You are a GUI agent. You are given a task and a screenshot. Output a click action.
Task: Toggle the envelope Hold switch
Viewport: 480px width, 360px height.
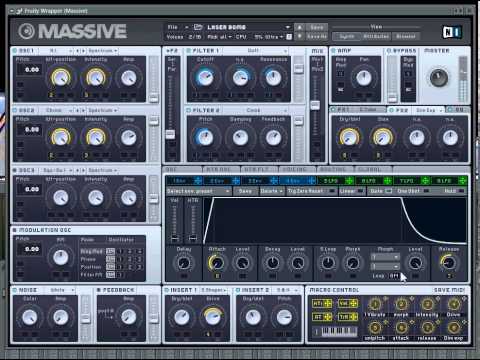point(461,191)
